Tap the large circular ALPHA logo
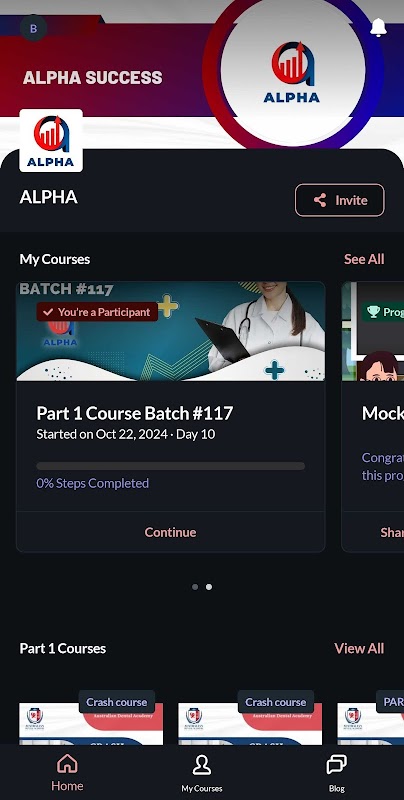 point(292,70)
